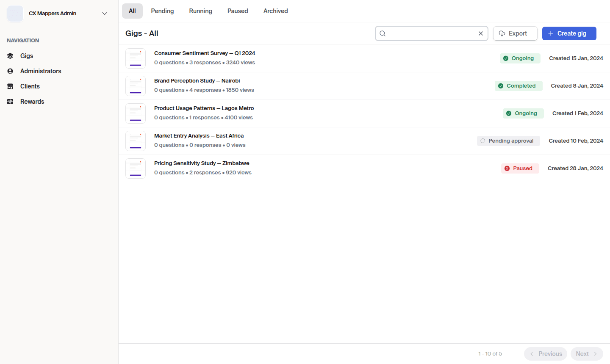Go to the Next page
Viewport: 610px width, 364px height.
coord(587,354)
